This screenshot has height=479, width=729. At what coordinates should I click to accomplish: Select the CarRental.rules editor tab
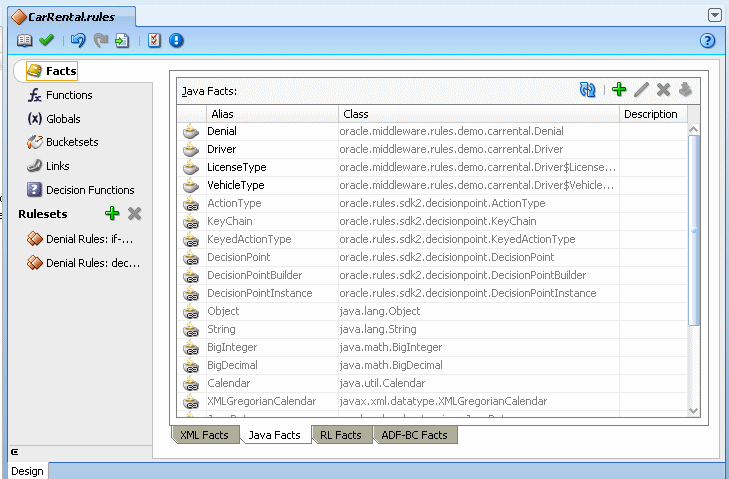[72, 17]
